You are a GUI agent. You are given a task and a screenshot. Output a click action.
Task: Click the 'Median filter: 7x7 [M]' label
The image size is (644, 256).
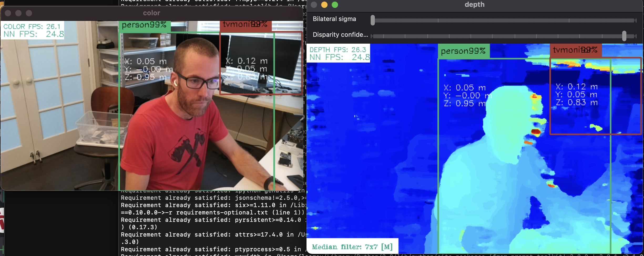pyautogui.click(x=352, y=247)
